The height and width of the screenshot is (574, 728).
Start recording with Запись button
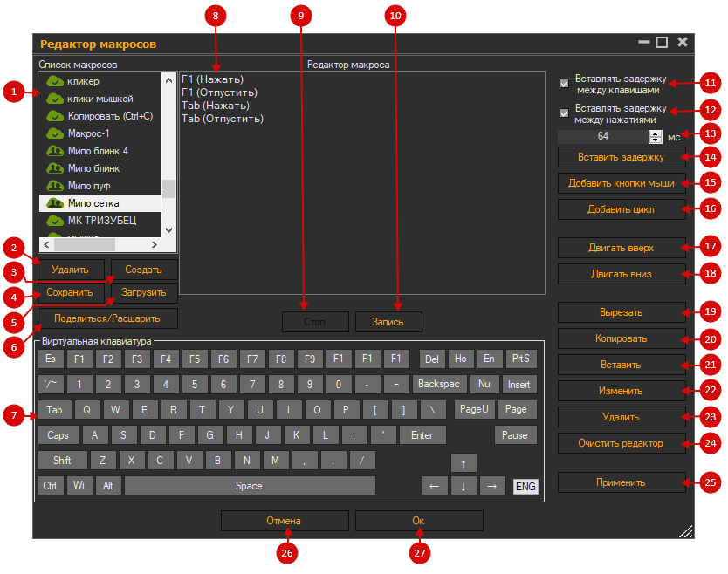coord(388,322)
